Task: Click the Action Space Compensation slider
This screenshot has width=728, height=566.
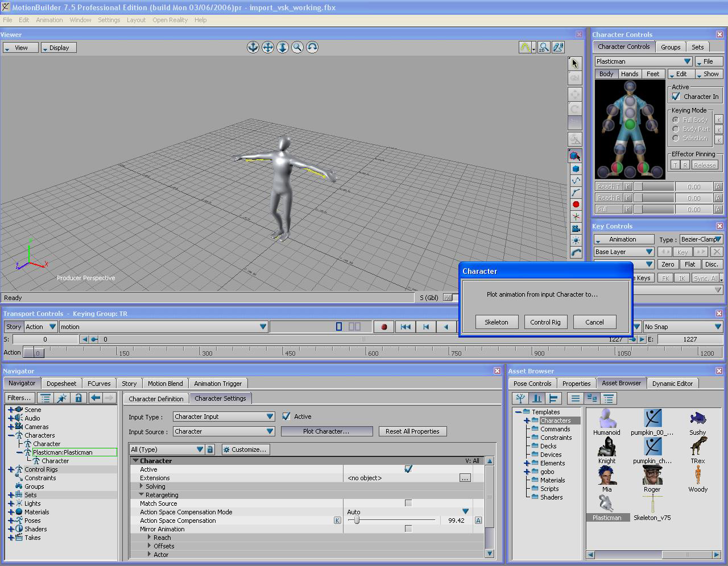Action: point(391,521)
